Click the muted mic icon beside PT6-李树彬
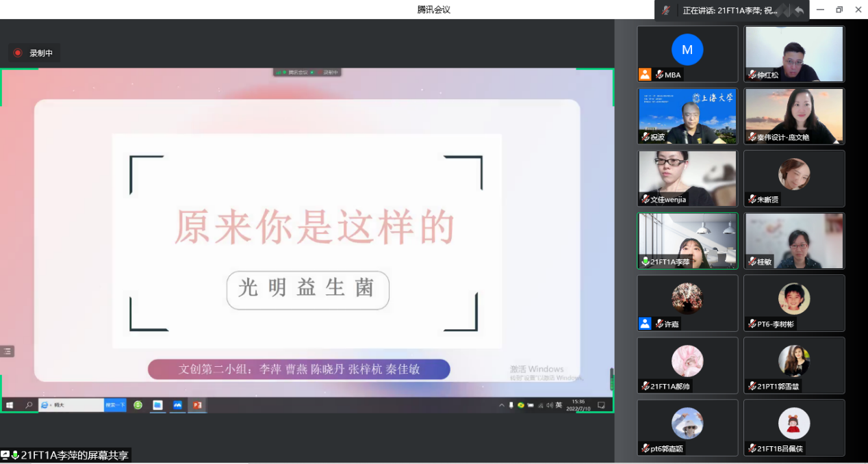 click(x=752, y=324)
